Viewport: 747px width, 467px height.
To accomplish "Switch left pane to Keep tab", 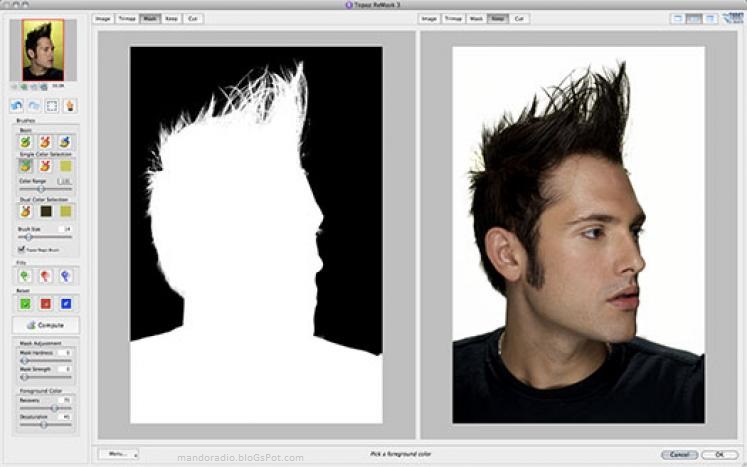I will [x=172, y=19].
